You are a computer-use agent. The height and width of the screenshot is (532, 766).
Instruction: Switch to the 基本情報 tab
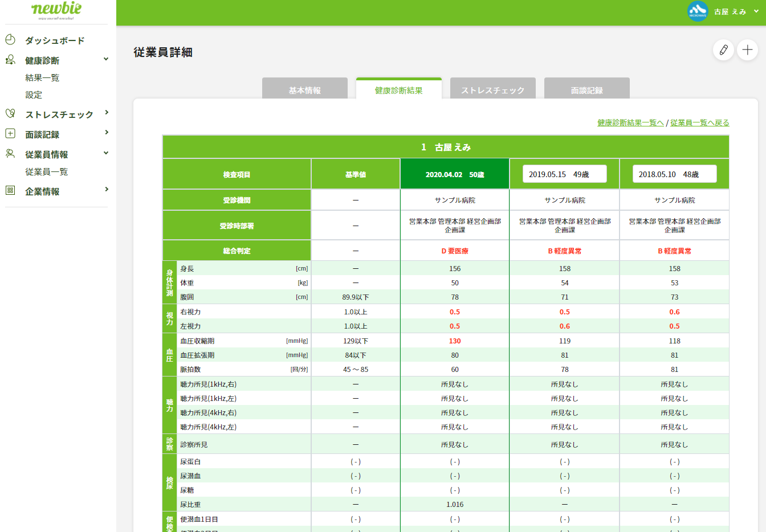[x=305, y=89]
